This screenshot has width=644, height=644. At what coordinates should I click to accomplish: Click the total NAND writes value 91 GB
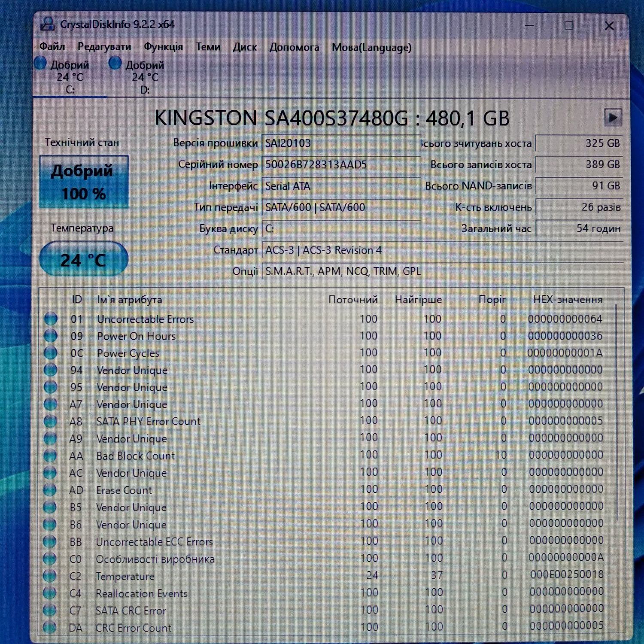point(579,185)
